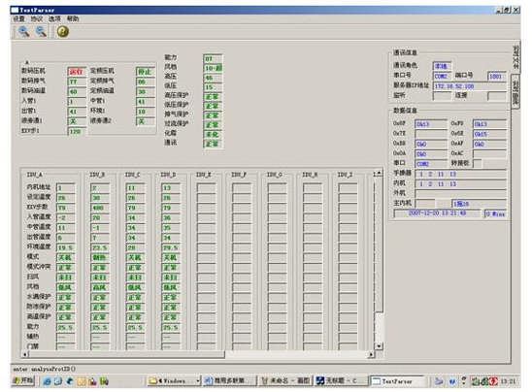Switch to the second vertical tab on right edge
The width and height of the screenshot is (532, 392).
click(x=515, y=90)
